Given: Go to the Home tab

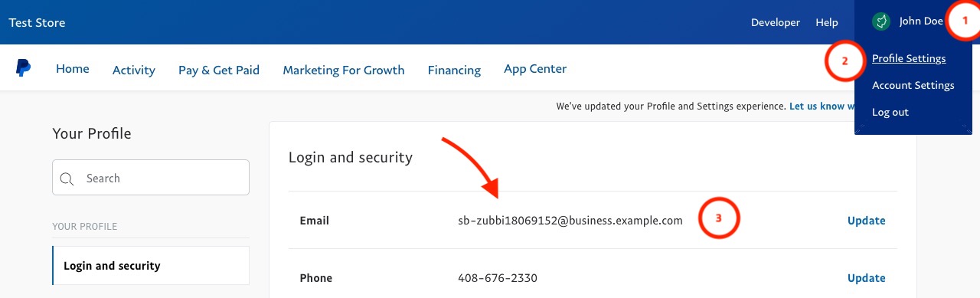Looking at the screenshot, I should (x=73, y=69).
